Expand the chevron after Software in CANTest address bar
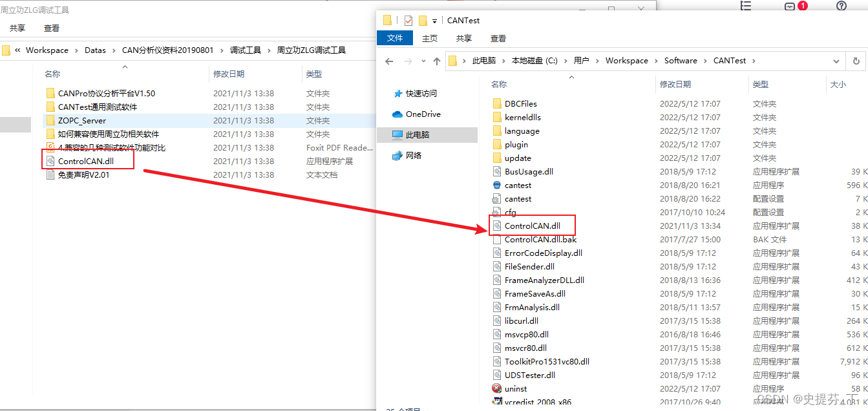 coord(706,60)
